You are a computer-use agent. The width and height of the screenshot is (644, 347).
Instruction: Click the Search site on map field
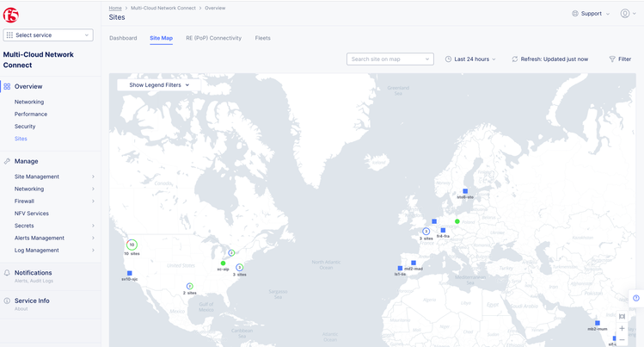[389, 59]
